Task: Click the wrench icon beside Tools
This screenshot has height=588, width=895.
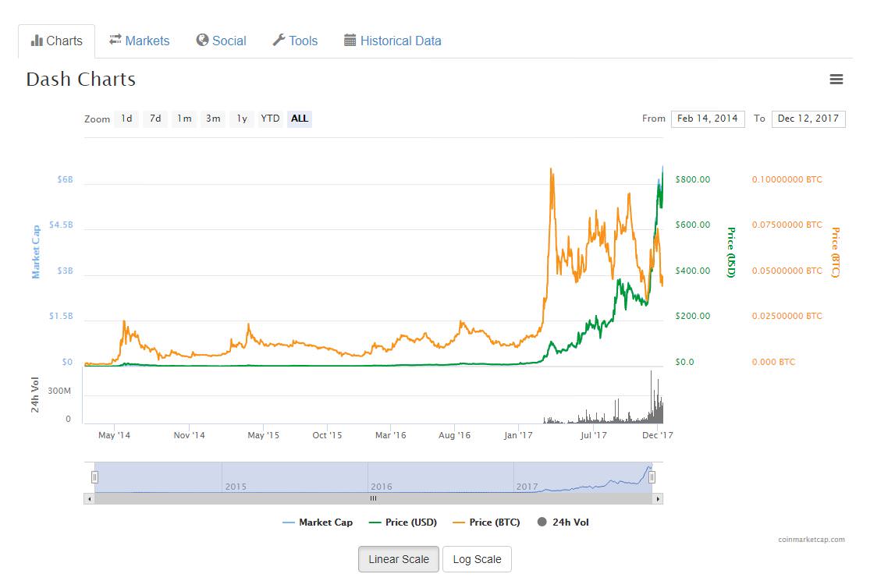Action: point(279,40)
